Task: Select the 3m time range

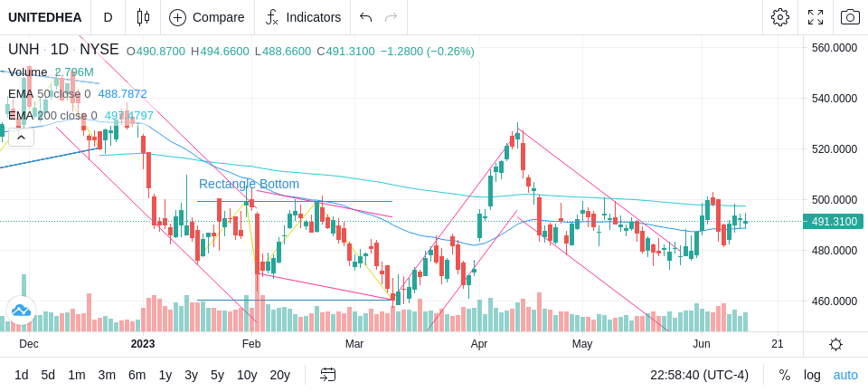Action: [x=107, y=376]
